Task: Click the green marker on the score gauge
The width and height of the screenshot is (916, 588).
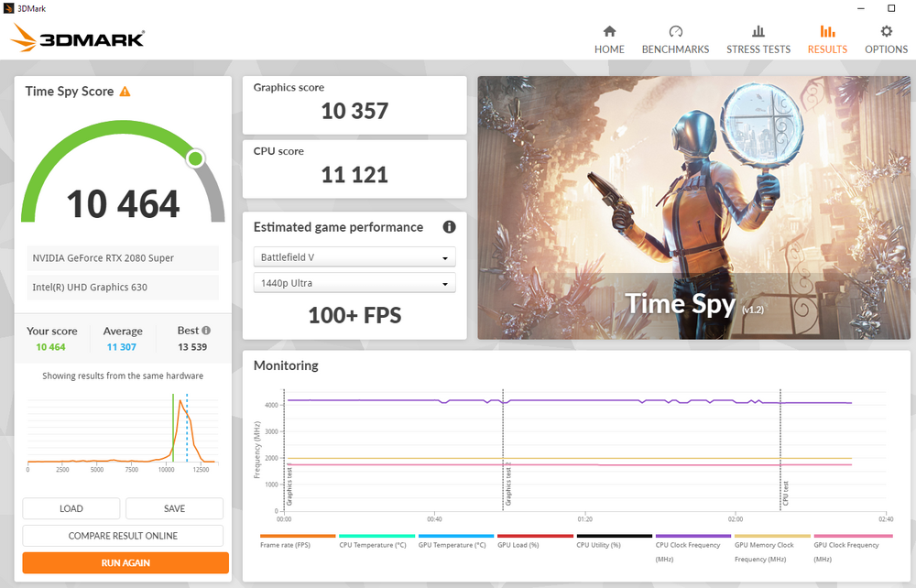Action: 195,159
